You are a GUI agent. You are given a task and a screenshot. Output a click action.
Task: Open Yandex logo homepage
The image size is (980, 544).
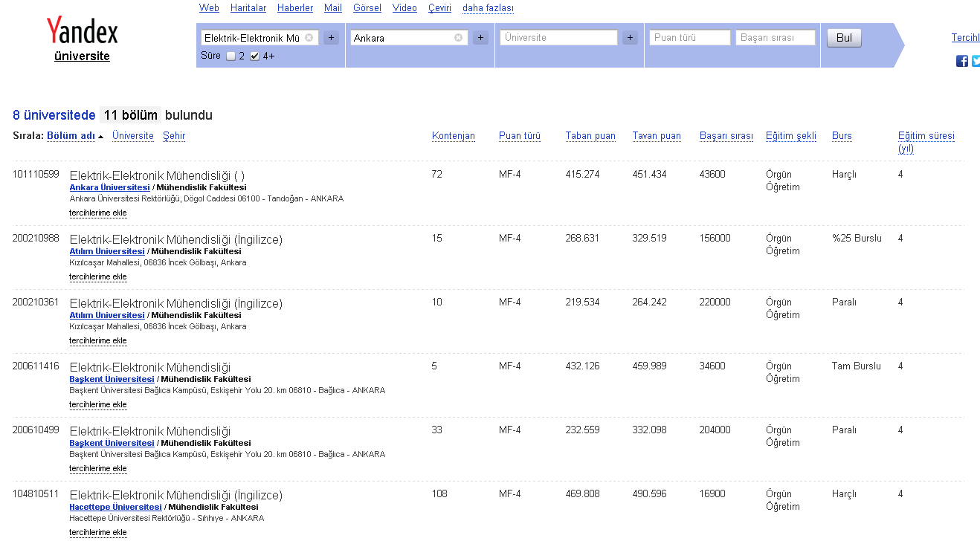(82, 31)
